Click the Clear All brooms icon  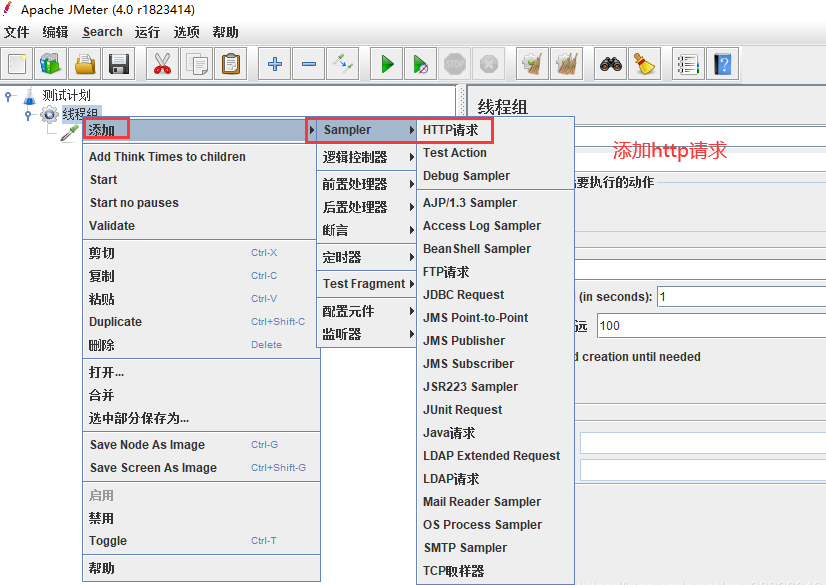(566, 64)
